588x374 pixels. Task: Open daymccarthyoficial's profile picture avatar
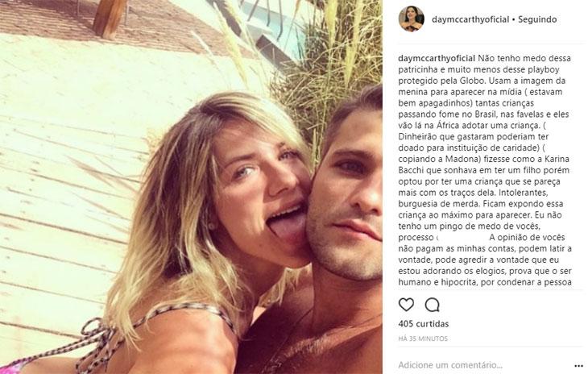(x=412, y=19)
